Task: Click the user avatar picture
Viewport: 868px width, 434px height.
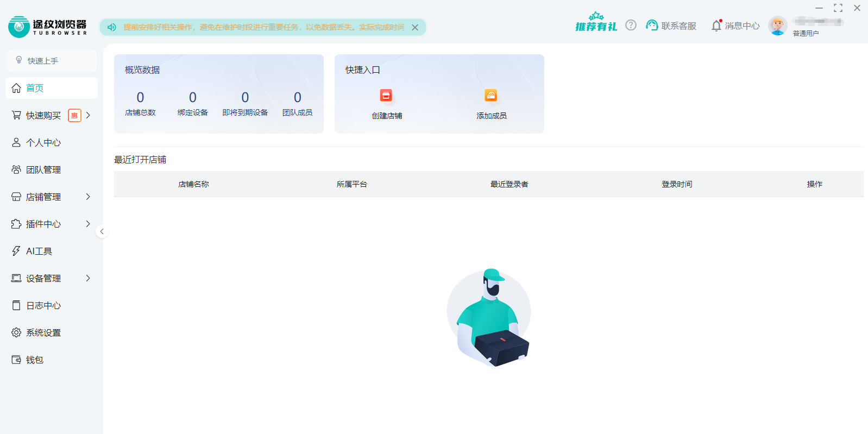Action: click(778, 26)
